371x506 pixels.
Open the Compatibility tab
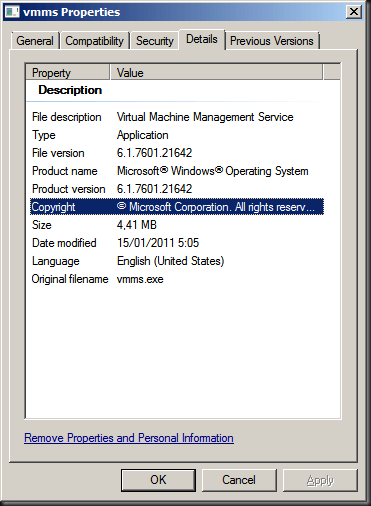point(94,41)
